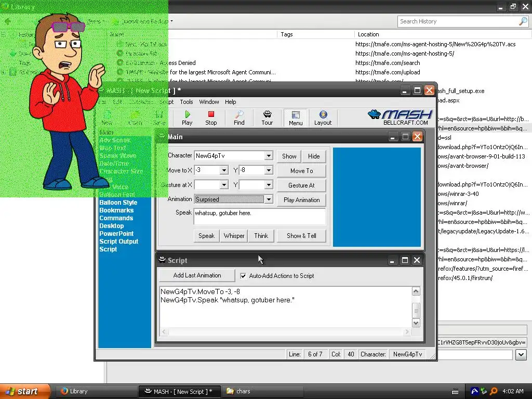Click the script scrollbar thumb

(x=416, y=311)
